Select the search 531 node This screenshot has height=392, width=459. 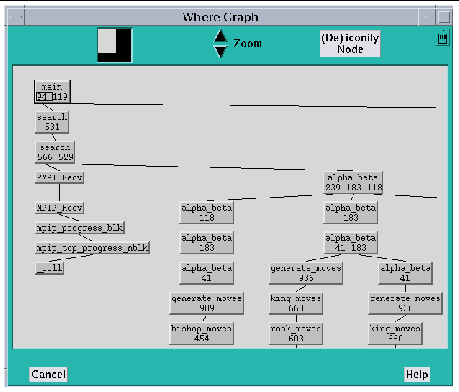(52, 122)
